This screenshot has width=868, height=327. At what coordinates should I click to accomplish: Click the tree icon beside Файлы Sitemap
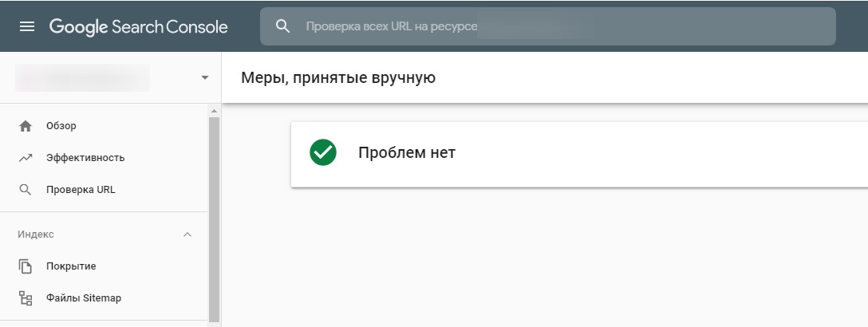(x=26, y=298)
